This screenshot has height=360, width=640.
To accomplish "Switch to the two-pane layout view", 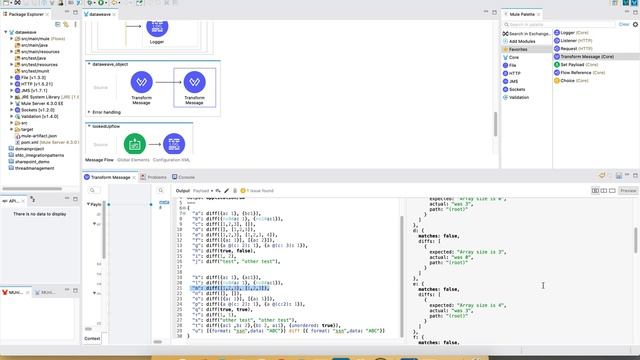I will click(604, 191).
